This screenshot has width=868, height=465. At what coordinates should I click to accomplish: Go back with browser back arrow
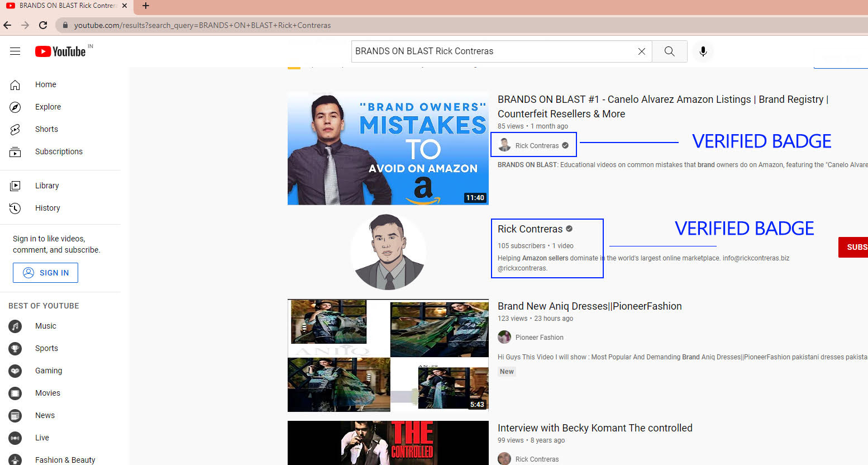tap(7, 25)
